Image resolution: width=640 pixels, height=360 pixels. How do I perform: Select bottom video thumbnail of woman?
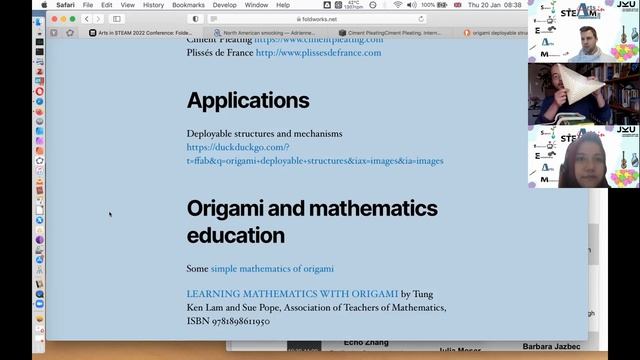click(584, 156)
